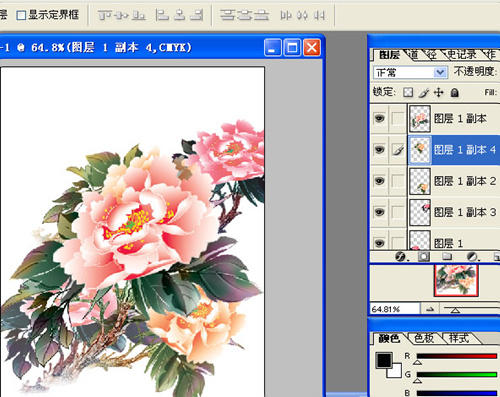Toggle the lock position icon

[x=439, y=92]
